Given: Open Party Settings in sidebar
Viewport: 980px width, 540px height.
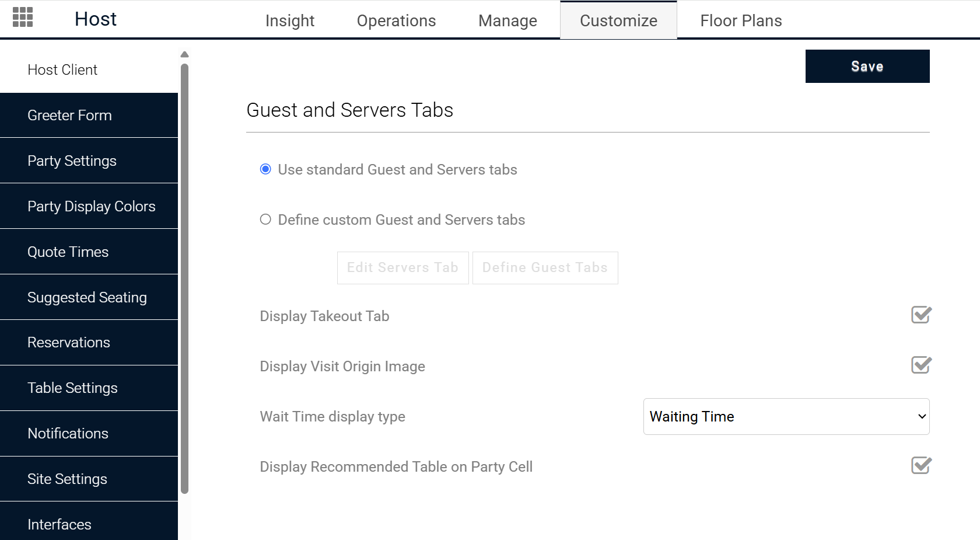Looking at the screenshot, I should click(x=89, y=161).
